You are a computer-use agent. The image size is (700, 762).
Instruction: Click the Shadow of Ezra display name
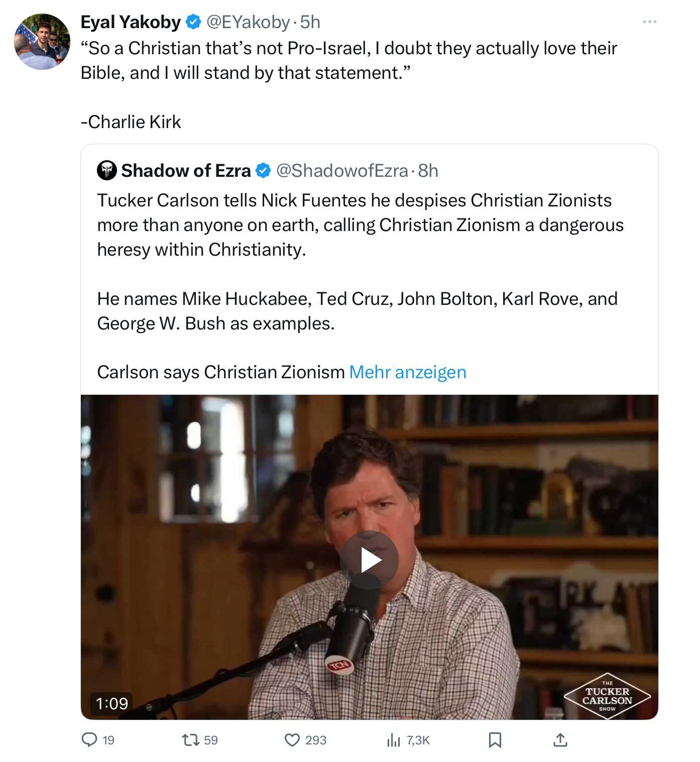186,171
